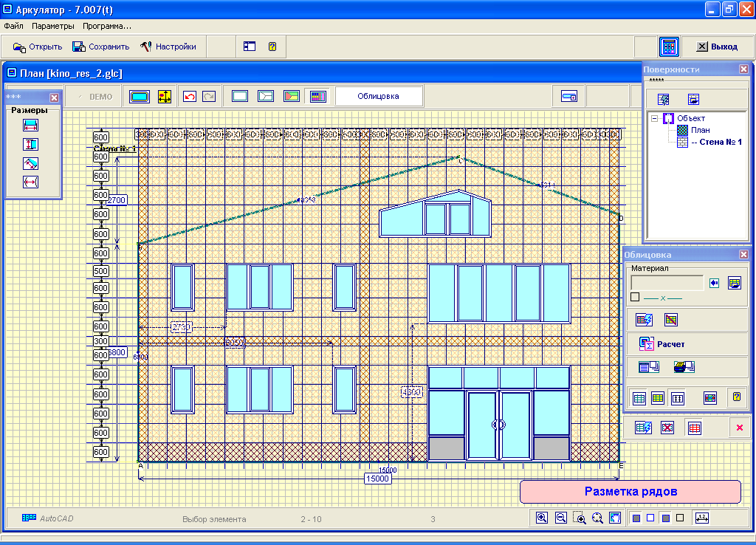This screenshot has height=545, width=756.
Task: Click the yellow help icon in main toolbar
Action: [272, 47]
